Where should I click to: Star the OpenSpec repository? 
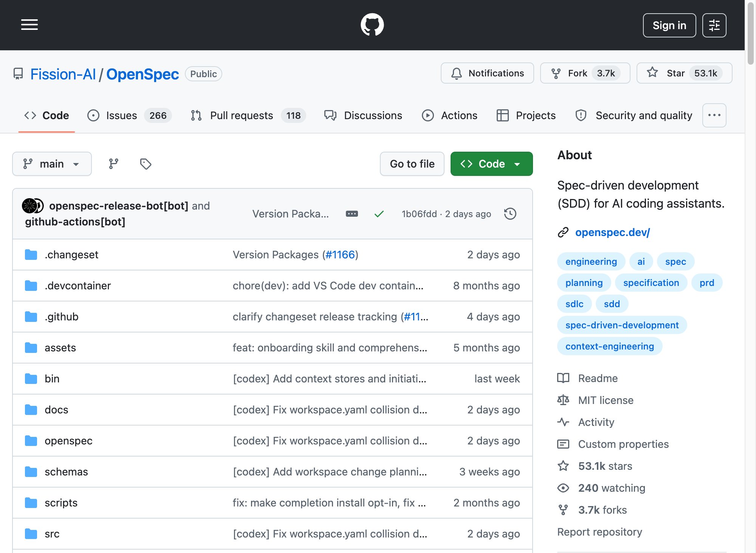click(x=684, y=73)
